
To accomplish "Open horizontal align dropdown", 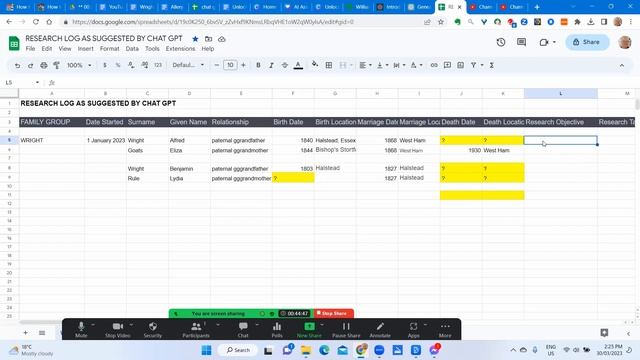I will pos(365,65).
